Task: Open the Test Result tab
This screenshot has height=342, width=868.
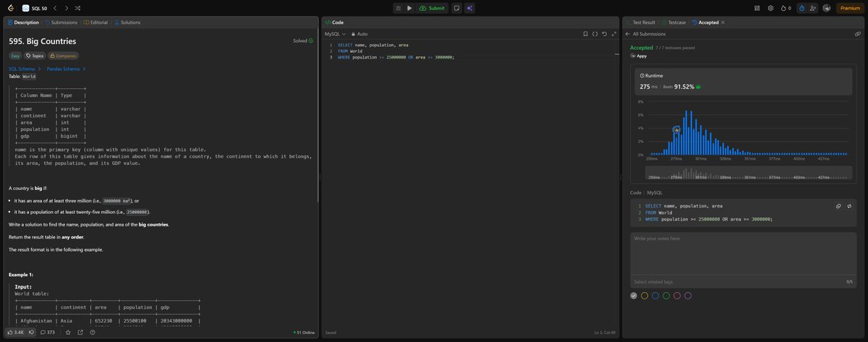Action: click(x=640, y=22)
